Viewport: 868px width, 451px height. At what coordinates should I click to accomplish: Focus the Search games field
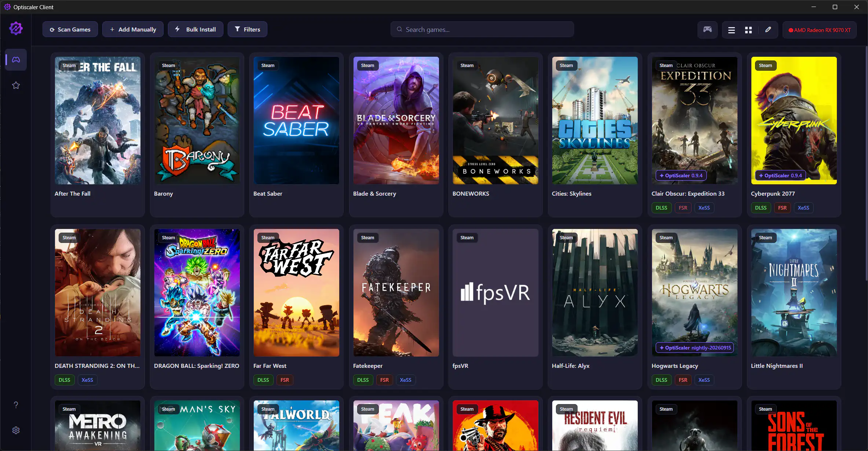coord(482,29)
